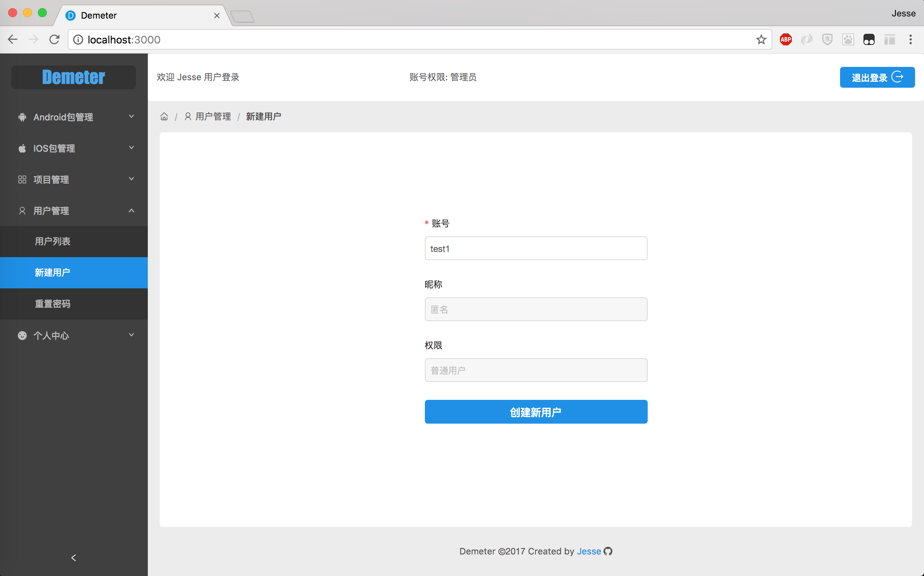Open the 用户列表 menu item

pos(52,242)
